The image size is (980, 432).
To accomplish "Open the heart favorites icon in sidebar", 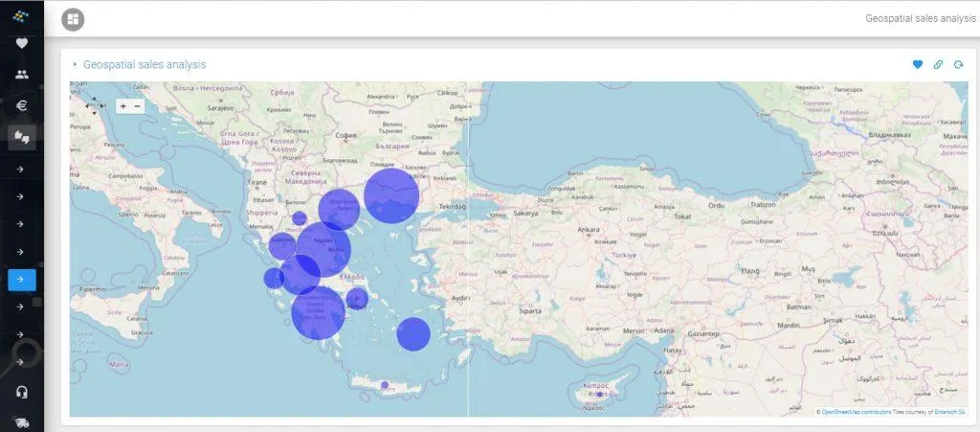I will point(21,44).
